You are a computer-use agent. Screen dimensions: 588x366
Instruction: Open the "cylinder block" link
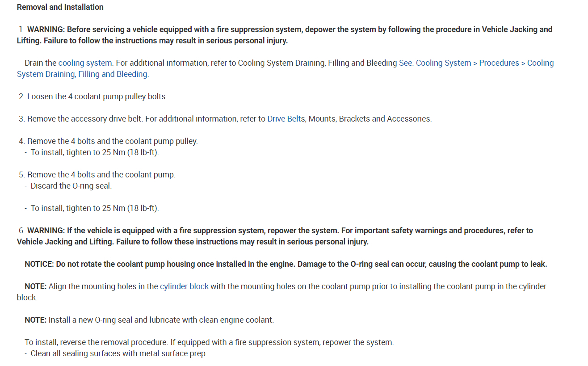(184, 286)
